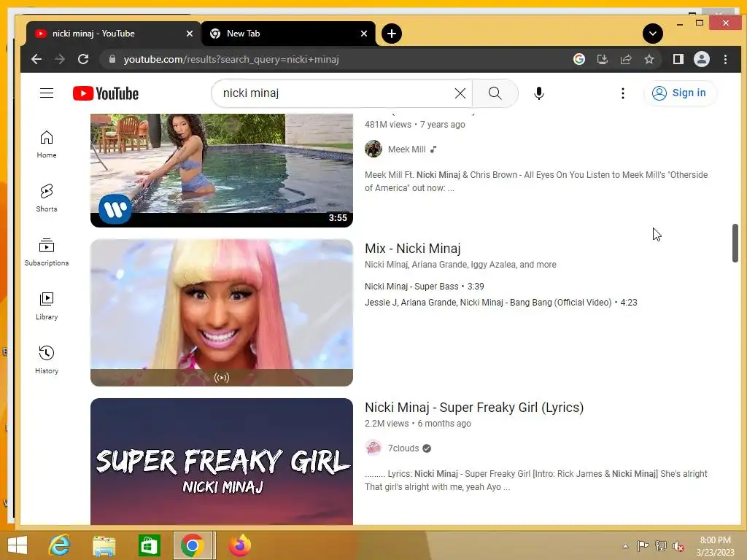
Task: Click the browser forward arrow
Action: tap(60, 59)
